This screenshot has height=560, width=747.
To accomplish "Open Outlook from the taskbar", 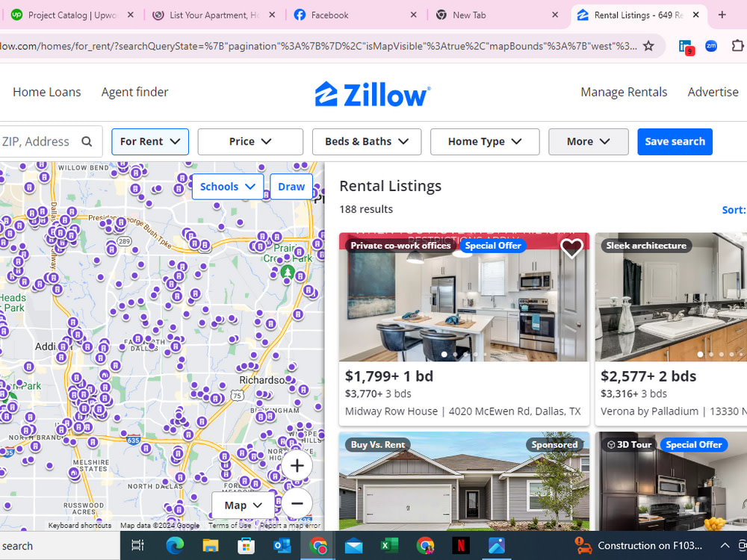I will [x=282, y=545].
